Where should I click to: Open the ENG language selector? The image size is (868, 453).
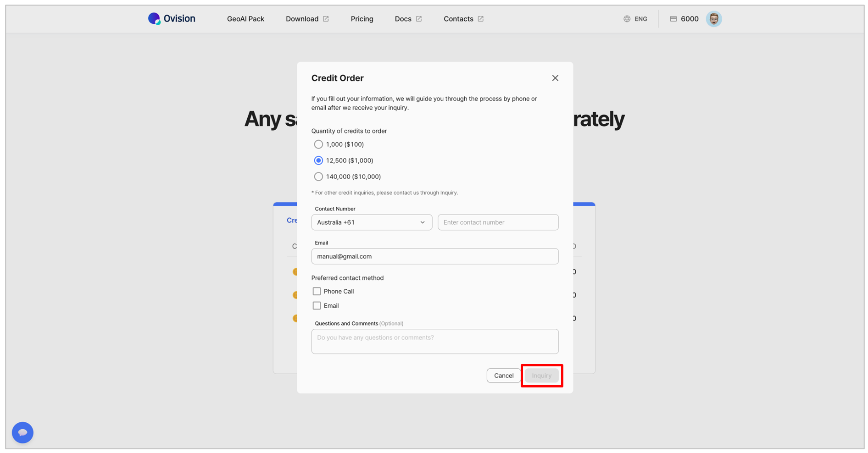tap(640, 19)
